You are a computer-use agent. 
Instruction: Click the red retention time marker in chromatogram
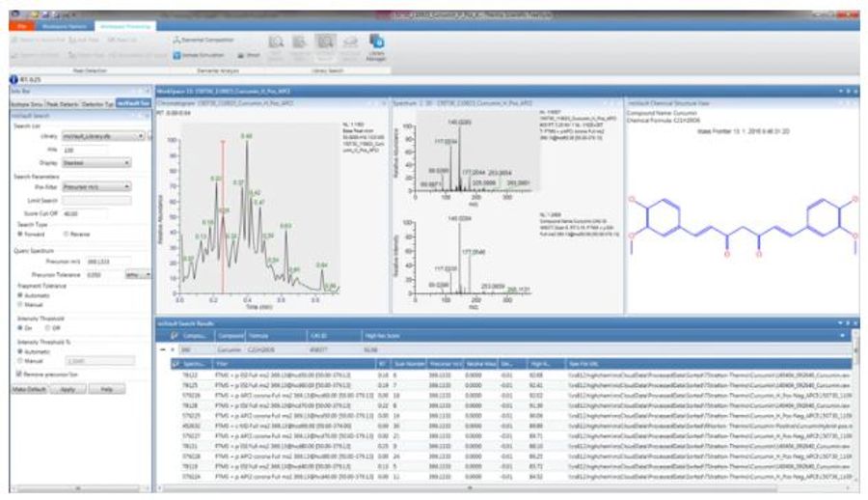click(x=223, y=216)
